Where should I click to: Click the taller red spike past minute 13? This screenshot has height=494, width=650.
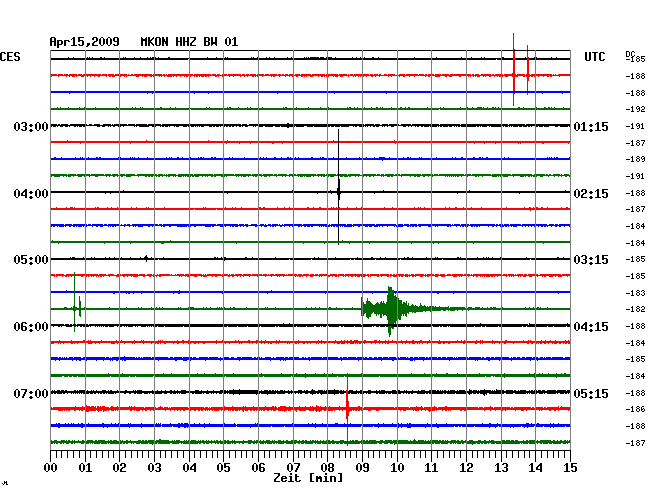(514, 70)
